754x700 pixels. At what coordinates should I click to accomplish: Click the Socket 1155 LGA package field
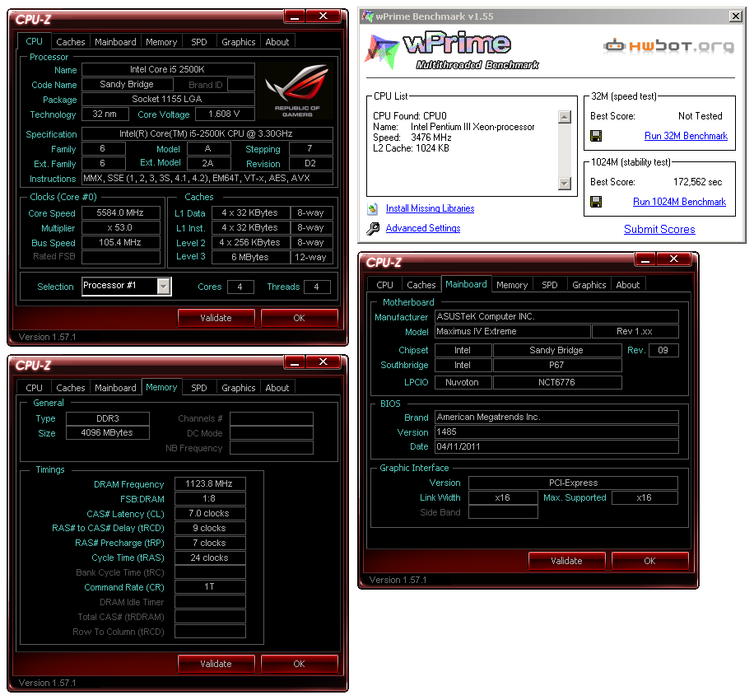click(167, 99)
